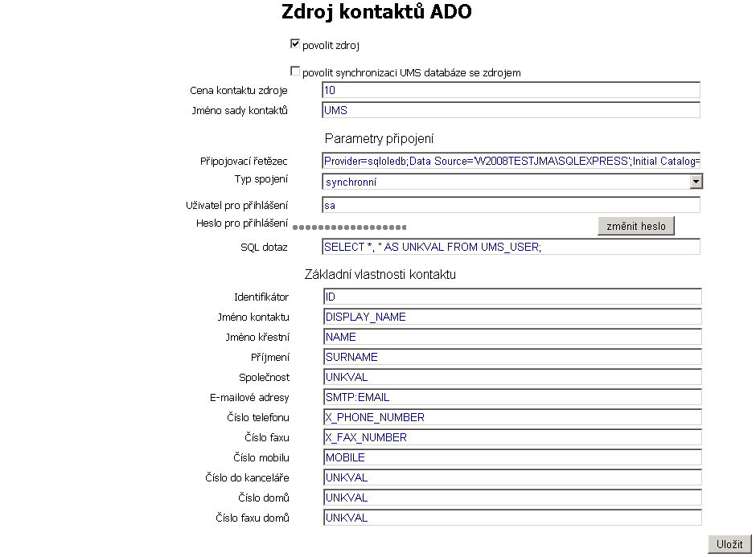Click the 'E-mailové adresy' label
Image resolution: width=756 pixels, height=557 pixels.
249,398
